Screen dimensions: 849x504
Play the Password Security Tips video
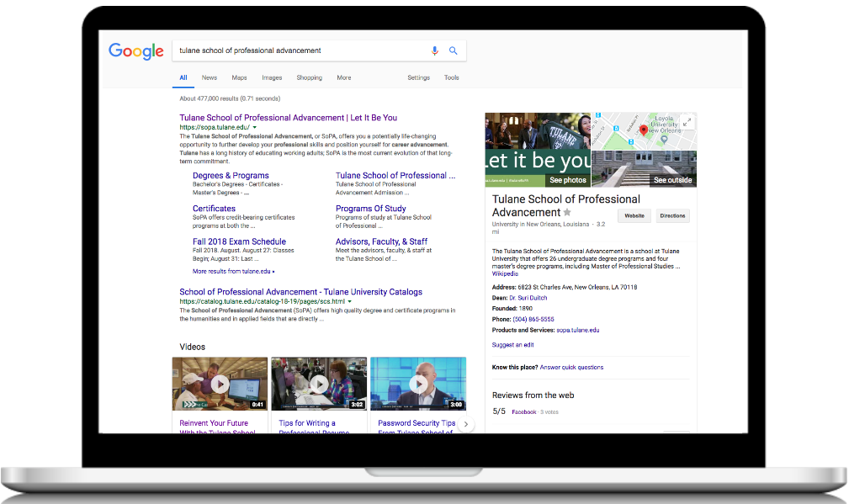click(x=418, y=384)
